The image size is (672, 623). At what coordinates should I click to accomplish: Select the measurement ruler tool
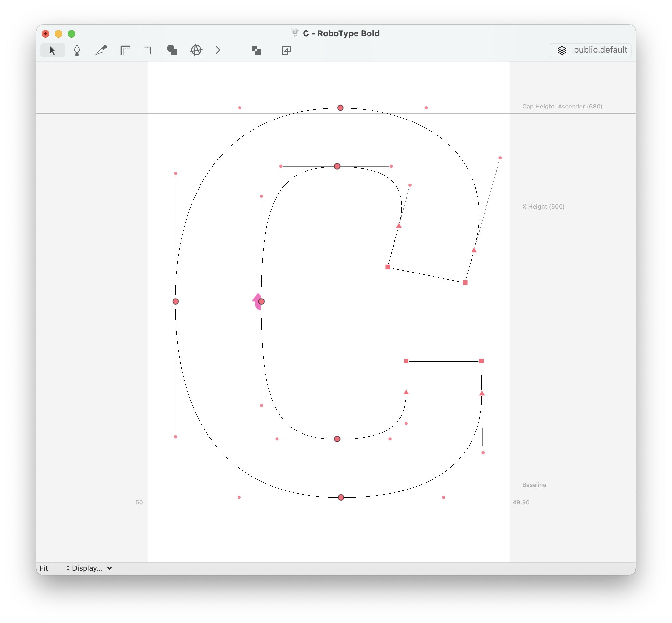click(125, 50)
